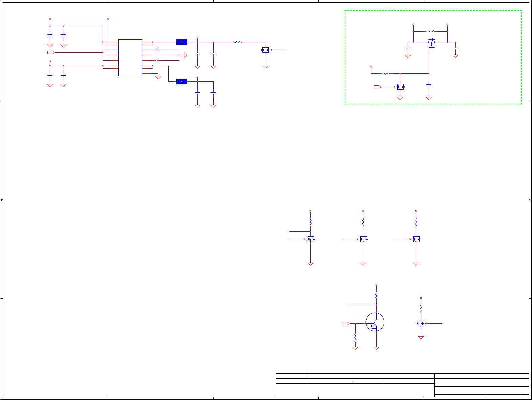The height and width of the screenshot is (400, 532).
Task: Select the MOSFET driven by the dashed-box port
Action: pyautogui.click(x=400, y=87)
